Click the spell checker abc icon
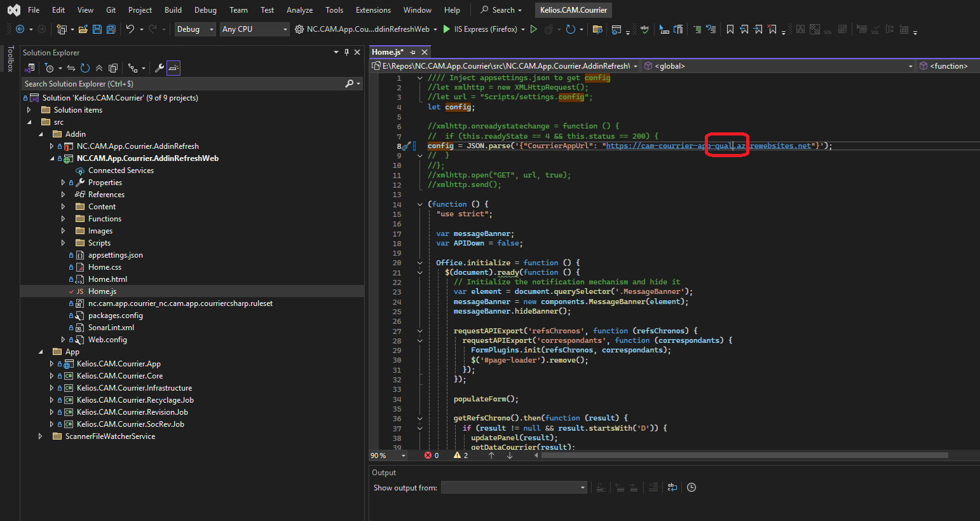Screen dimensions: 980x521 (644, 29)
